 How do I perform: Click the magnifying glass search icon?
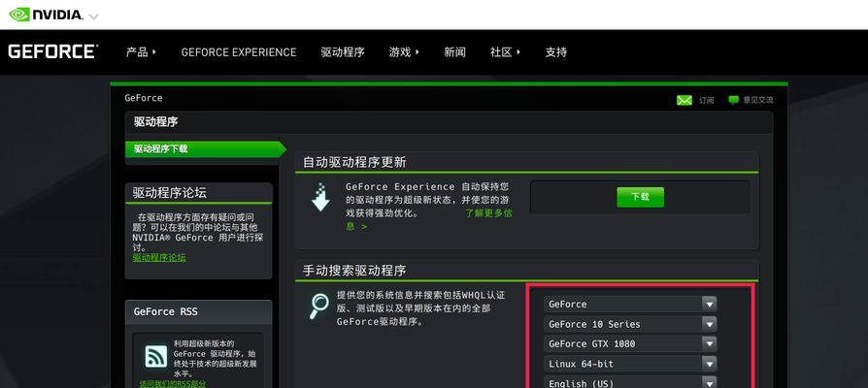coord(319,306)
